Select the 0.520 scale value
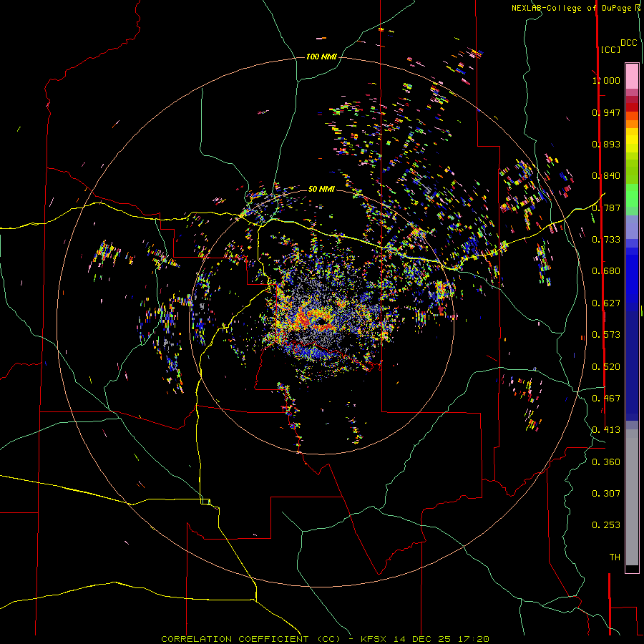The height and width of the screenshot is (644, 644). (606, 367)
